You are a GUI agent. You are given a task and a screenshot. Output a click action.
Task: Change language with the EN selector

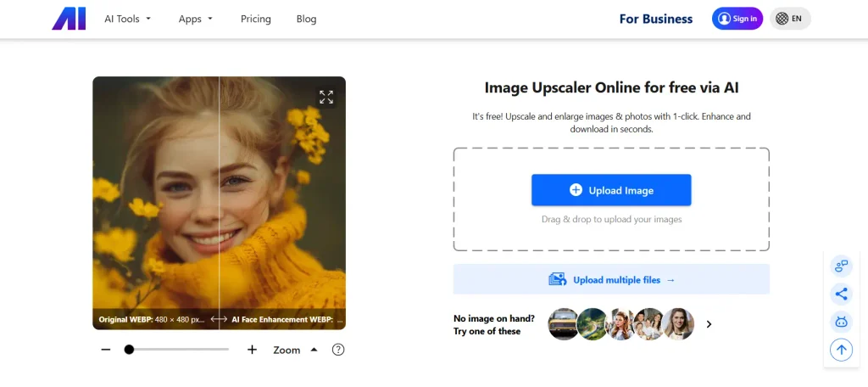coord(790,19)
